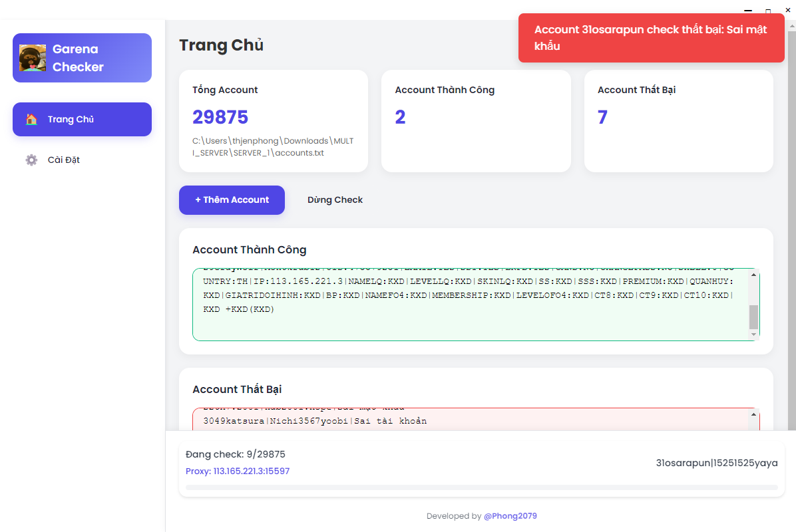
Task: Dismiss the red check thất bại notification
Action: coord(652,38)
